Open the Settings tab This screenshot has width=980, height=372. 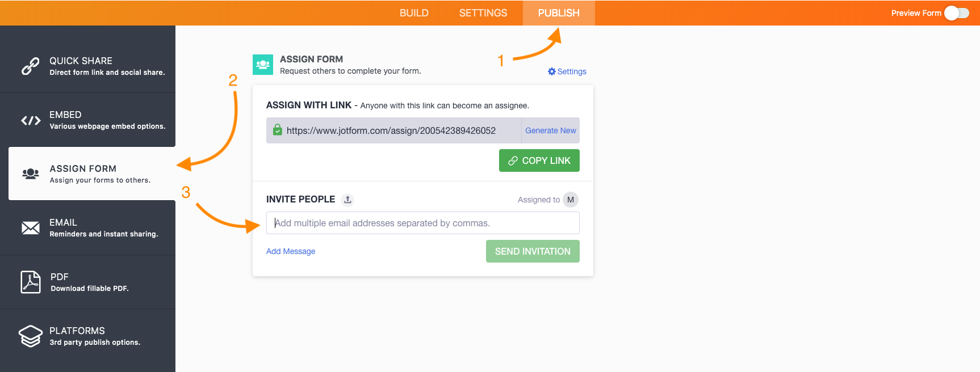pos(483,13)
